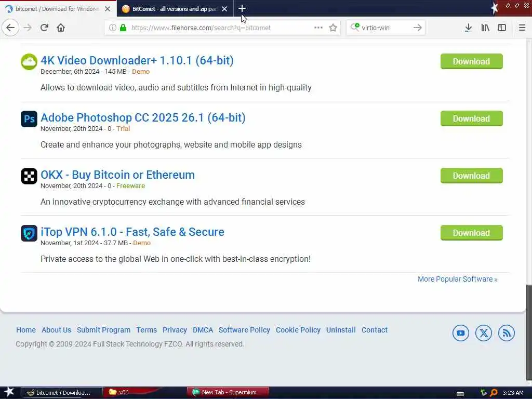The height and width of the screenshot is (399, 532).
Task: Download Adobe Photoshop CC 2025
Action: 472,118
